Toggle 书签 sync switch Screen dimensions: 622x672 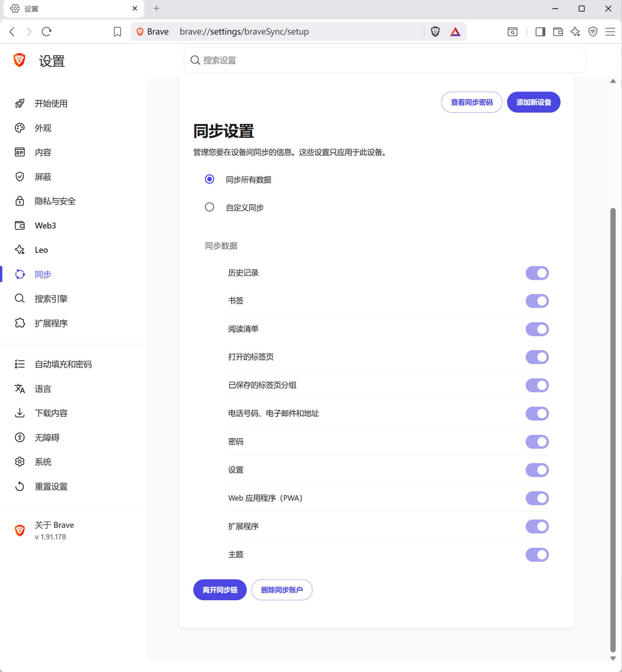(x=537, y=301)
